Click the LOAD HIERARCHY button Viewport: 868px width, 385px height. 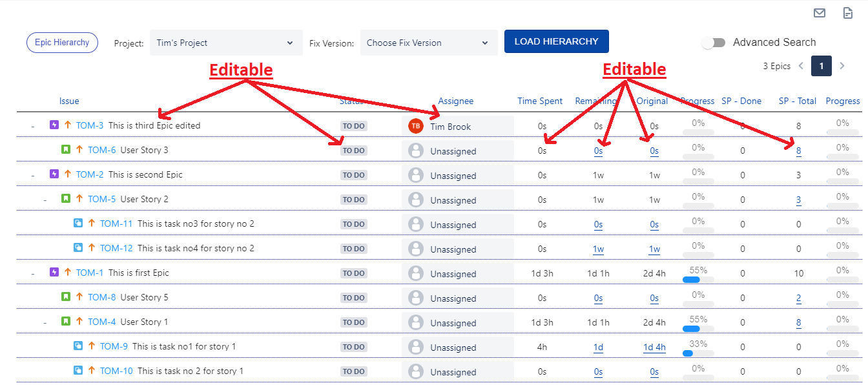[x=556, y=41]
